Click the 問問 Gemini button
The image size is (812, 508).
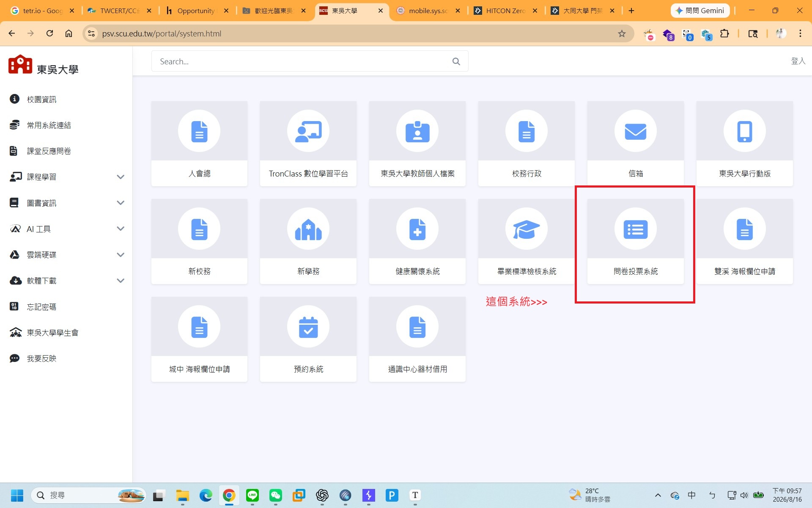(x=700, y=11)
